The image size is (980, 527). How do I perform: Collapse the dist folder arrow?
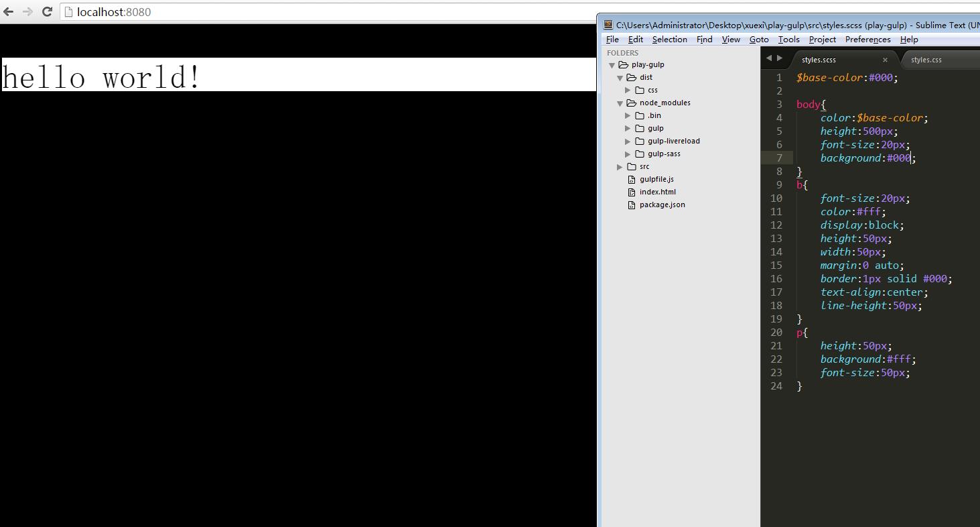pyautogui.click(x=620, y=78)
